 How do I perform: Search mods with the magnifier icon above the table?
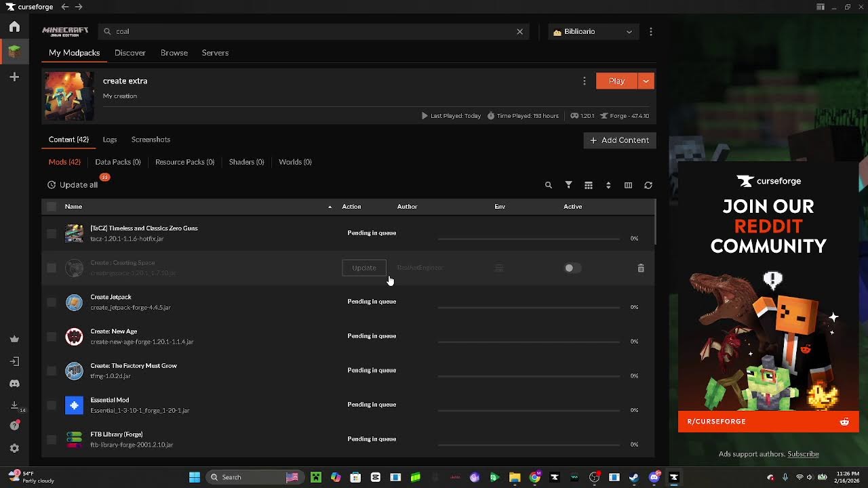[549, 185]
